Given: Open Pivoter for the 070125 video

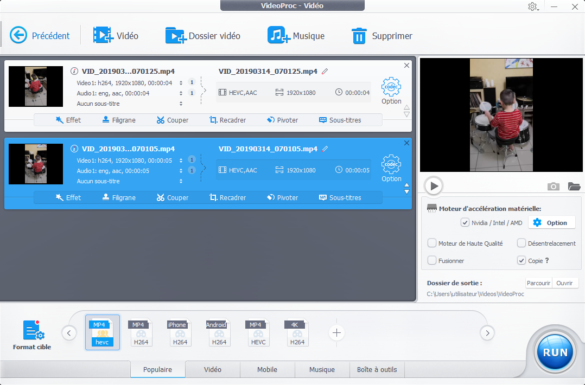Looking at the screenshot, I should click(x=282, y=120).
